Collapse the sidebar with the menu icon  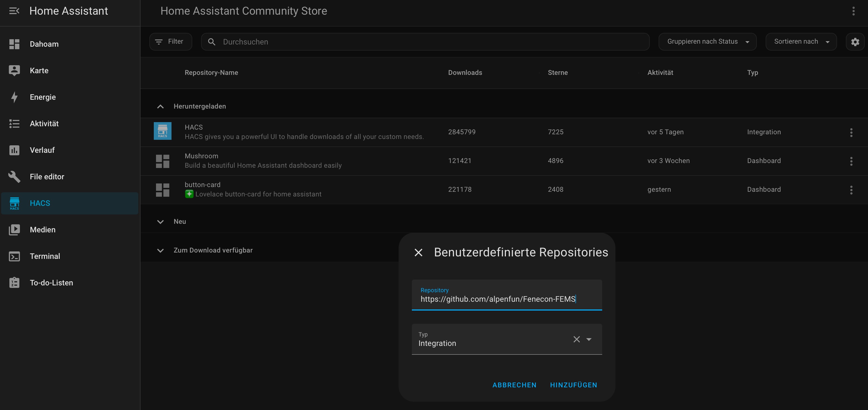(x=14, y=11)
